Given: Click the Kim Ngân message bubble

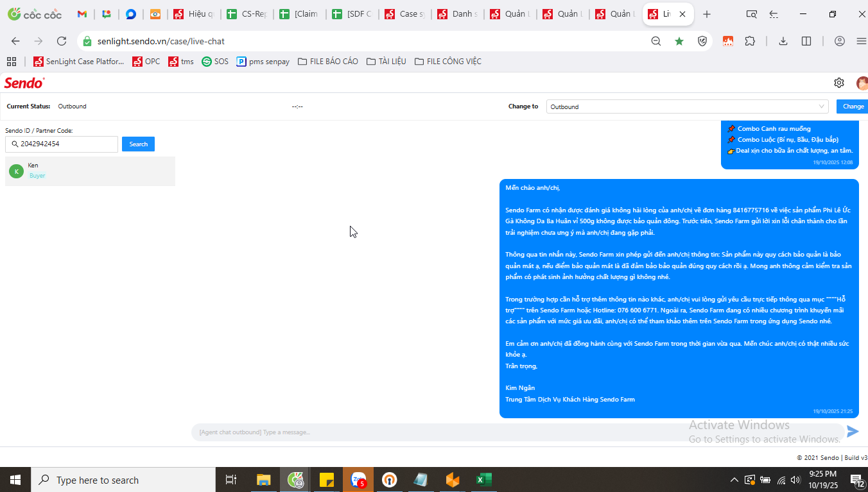Looking at the screenshot, I should [679, 298].
